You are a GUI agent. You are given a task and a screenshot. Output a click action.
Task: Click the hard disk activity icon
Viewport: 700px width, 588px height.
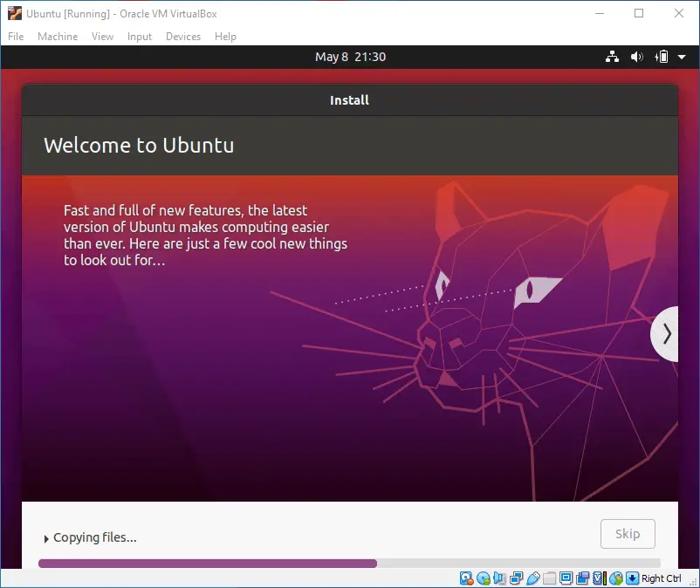466,578
